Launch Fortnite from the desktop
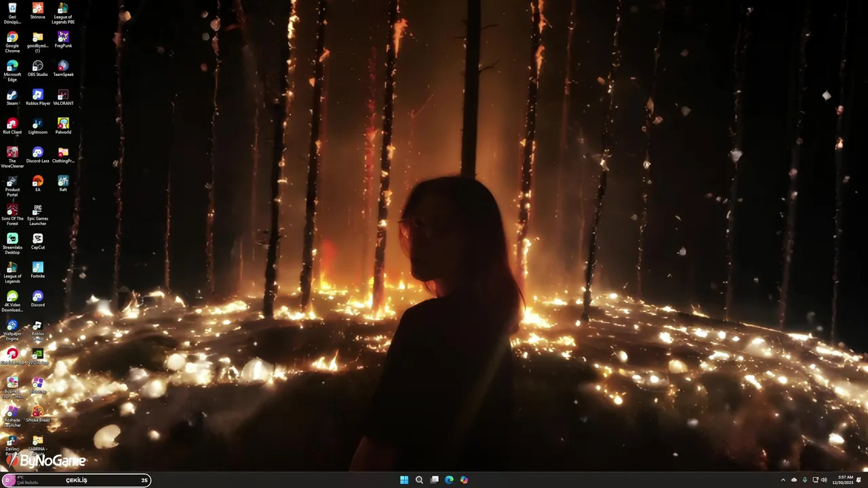Screen dimensions: 868x488 (38, 270)
